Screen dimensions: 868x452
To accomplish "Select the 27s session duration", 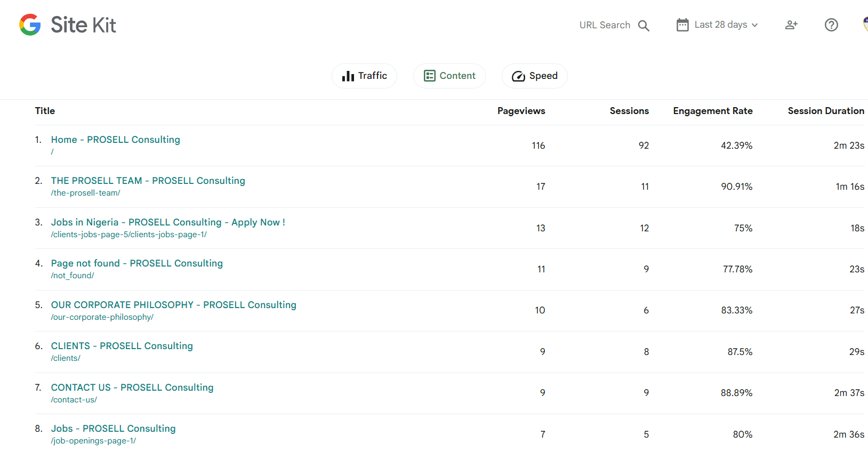I will pos(857,310).
